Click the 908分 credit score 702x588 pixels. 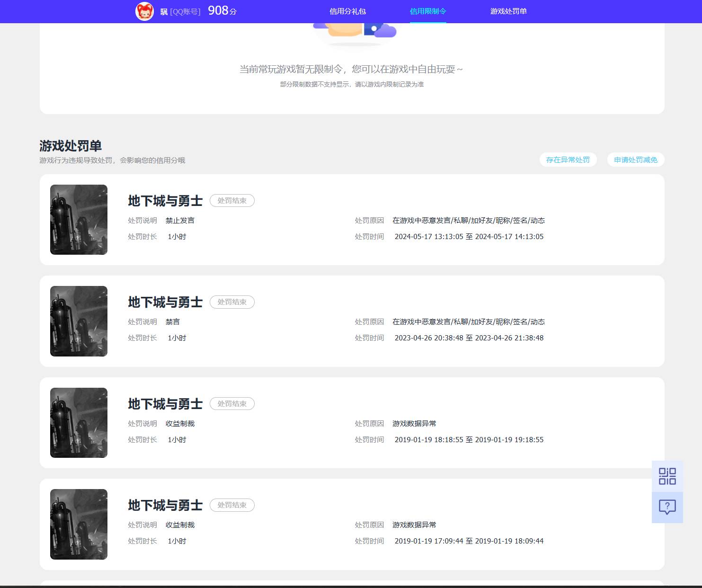pyautogui.click(x=222, y=11)
